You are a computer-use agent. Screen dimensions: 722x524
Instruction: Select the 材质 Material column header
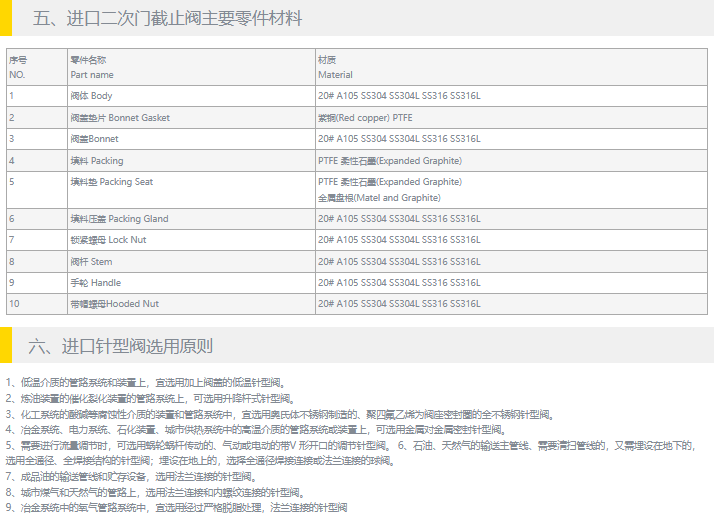[335, 67]
